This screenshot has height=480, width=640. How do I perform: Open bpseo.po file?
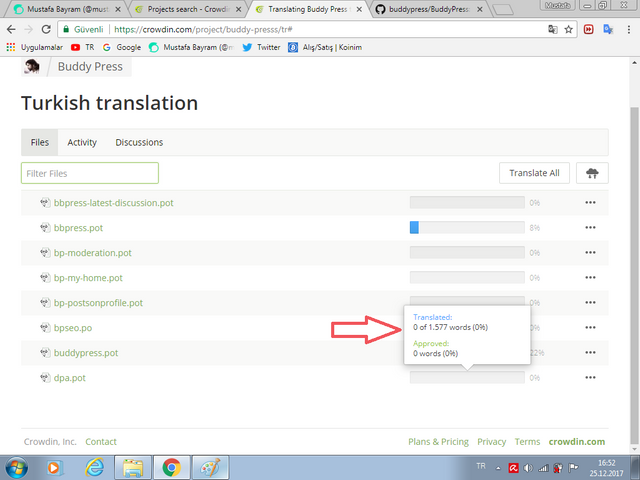click(x=73, y=328)
